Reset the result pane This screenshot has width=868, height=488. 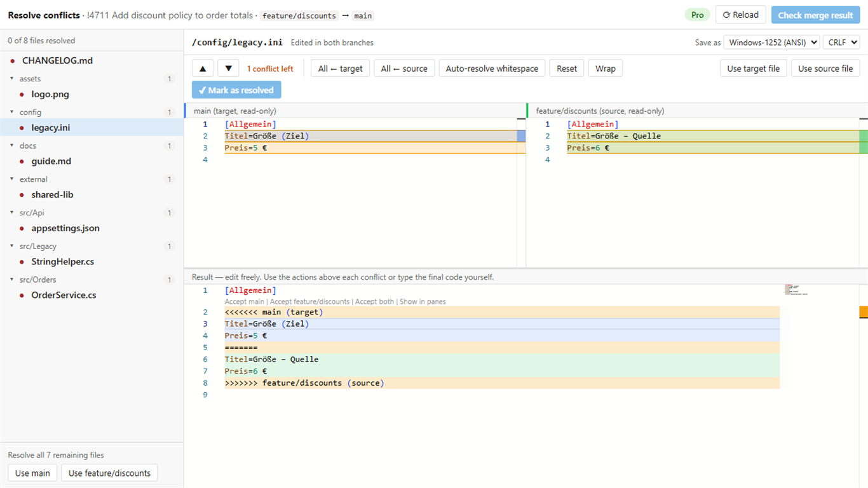567,69
